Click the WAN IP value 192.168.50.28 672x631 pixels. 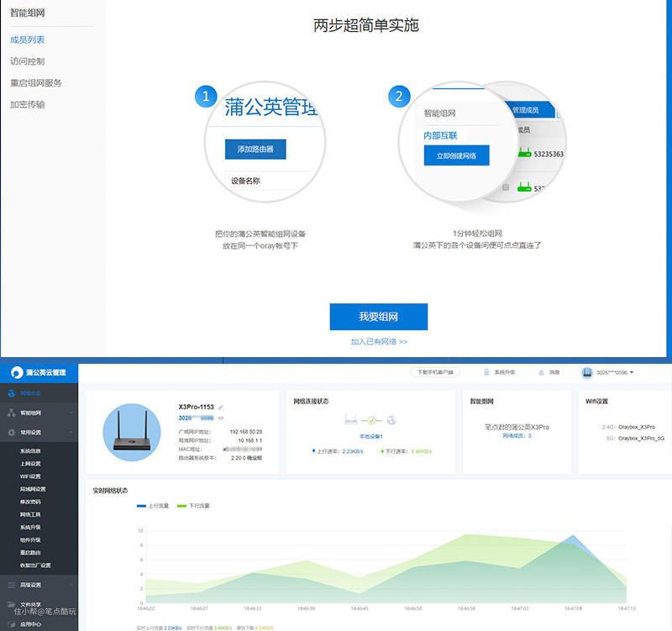click(x=246, y=432)
